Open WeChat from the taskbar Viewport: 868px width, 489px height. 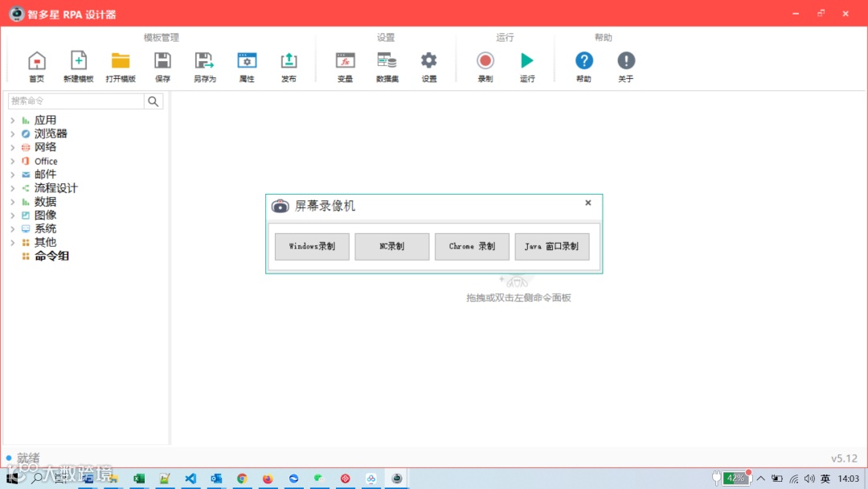coord(319,479)
